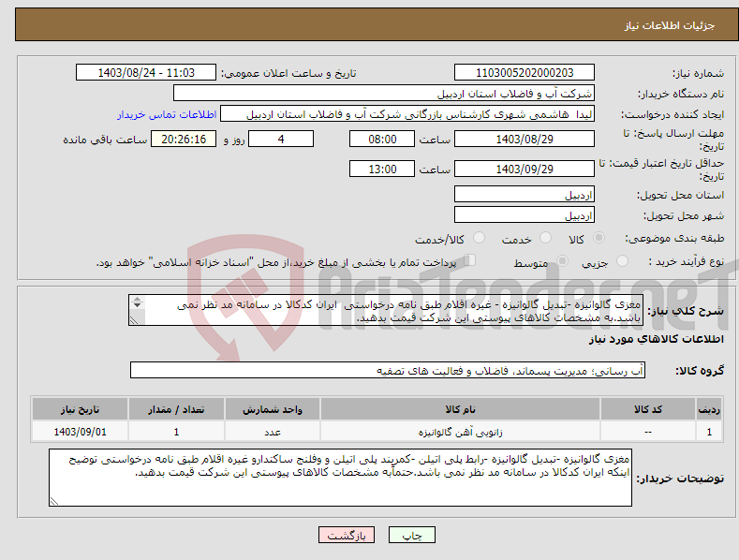739x560 pixels.
Task: Open the اطلاعات تماس خریدار link
Action: (167, 114)
